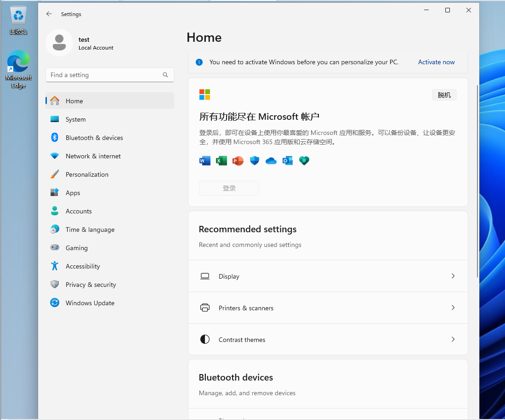Screen dimensions: 505x420
Task: Click the 脱机 offline badge
Action: pyautogui.click(x=444, y=95)
